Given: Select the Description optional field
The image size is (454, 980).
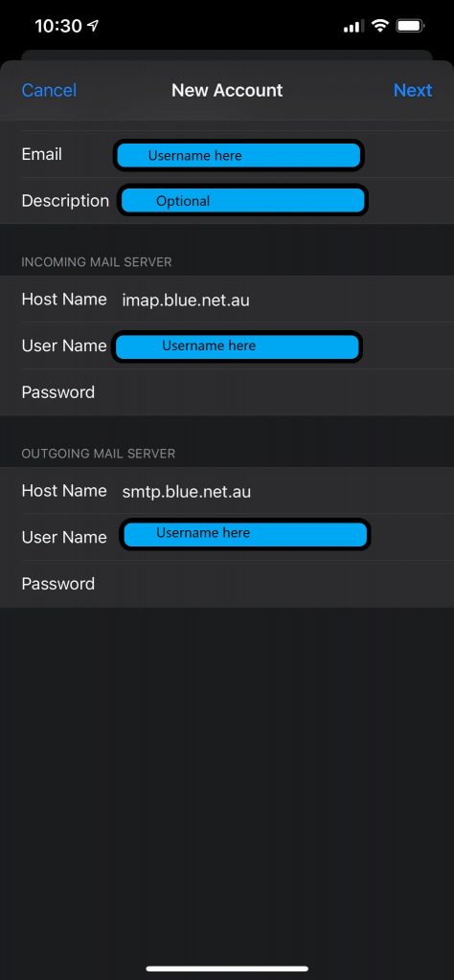Looking at the screenshot, I should [242, 201].
